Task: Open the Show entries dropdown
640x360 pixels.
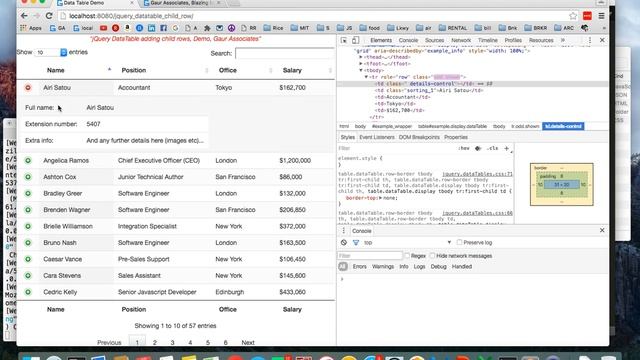Action: (x=51, y=52)
